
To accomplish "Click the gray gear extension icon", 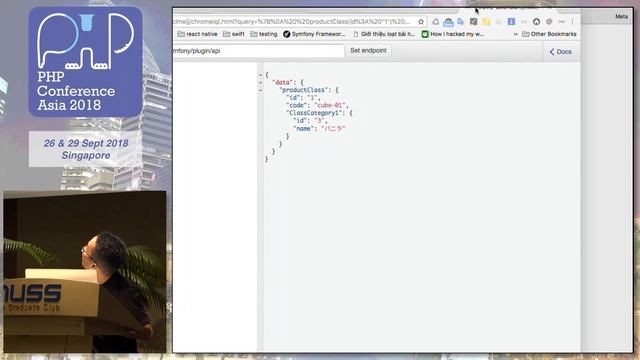I will point(549,22).
